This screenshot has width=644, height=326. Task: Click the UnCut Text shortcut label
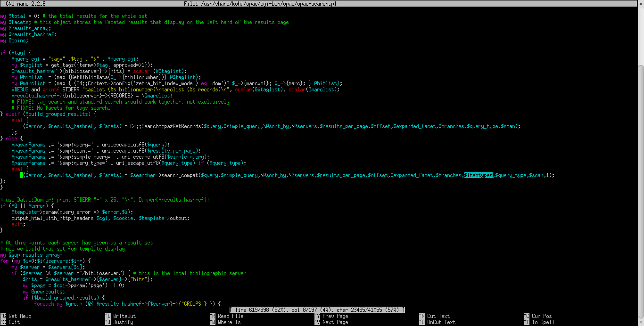tap(441, 322)
